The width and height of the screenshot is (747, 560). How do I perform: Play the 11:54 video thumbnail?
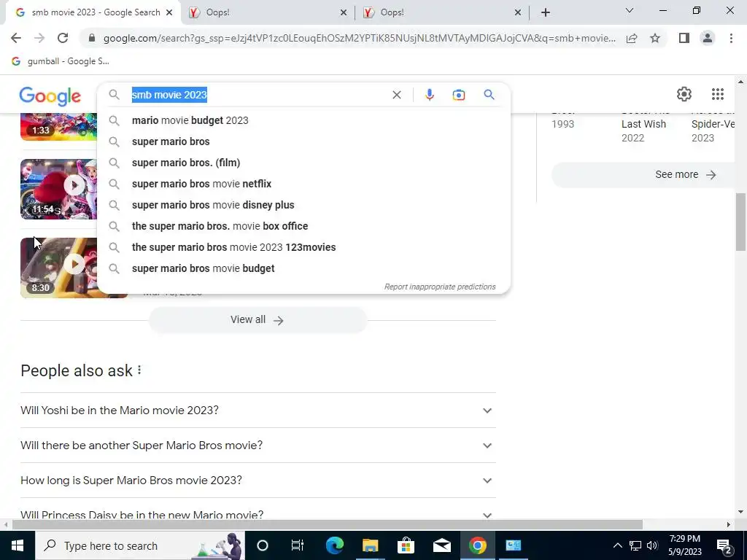(x=58, y=189)
